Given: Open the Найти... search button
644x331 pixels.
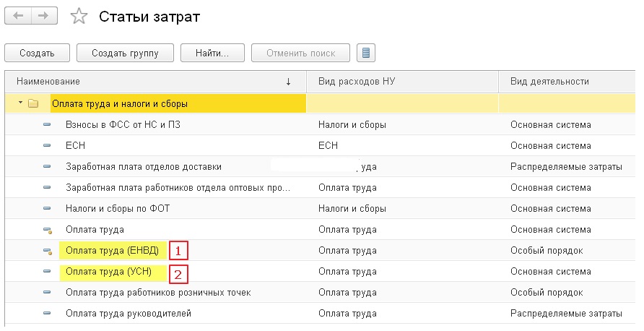Looking at the screenshot, I should click(x=212, y=53).
